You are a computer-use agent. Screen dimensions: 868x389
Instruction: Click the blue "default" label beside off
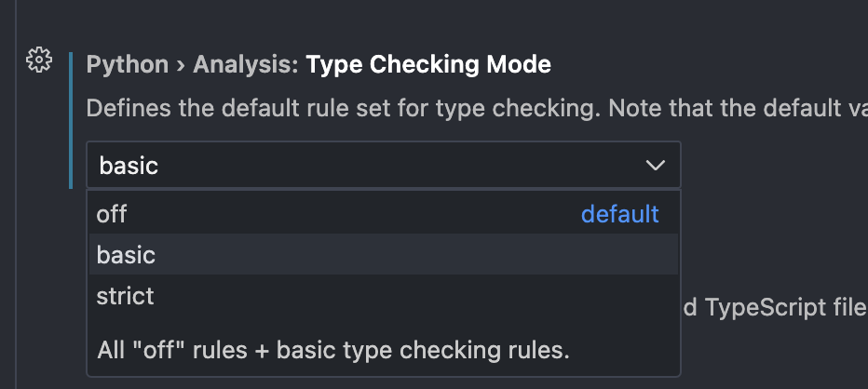pyautogui.click(x=619, y=214)
